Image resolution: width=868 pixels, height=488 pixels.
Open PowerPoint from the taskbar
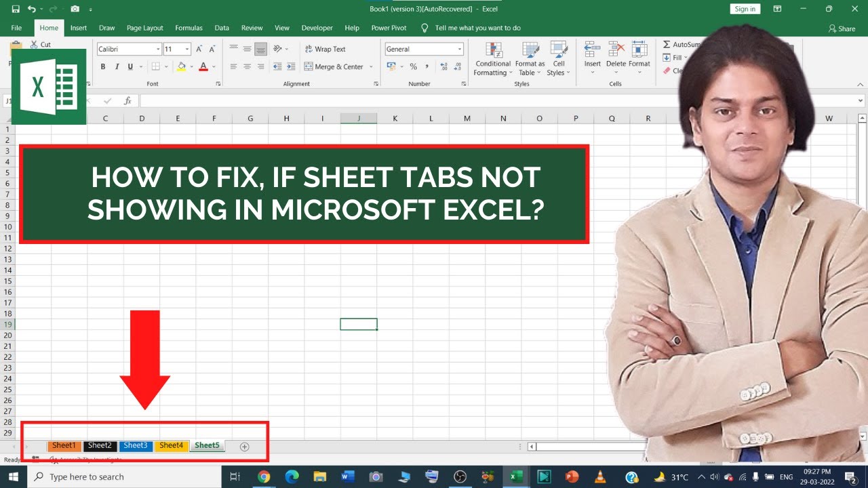[x=572, y=477]
